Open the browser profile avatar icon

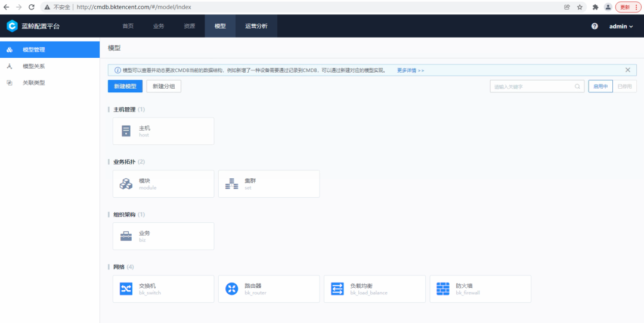point(608,7)
